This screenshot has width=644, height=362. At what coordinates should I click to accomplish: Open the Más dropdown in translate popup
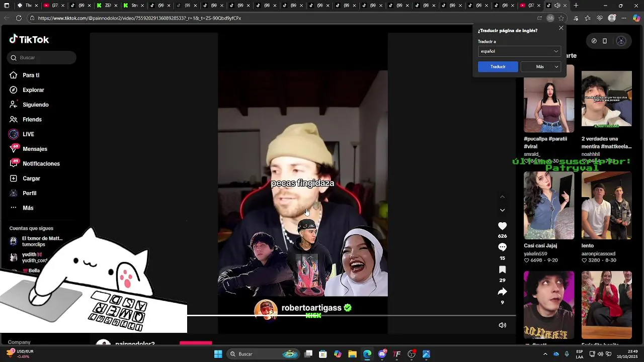[x=541, y=67]
